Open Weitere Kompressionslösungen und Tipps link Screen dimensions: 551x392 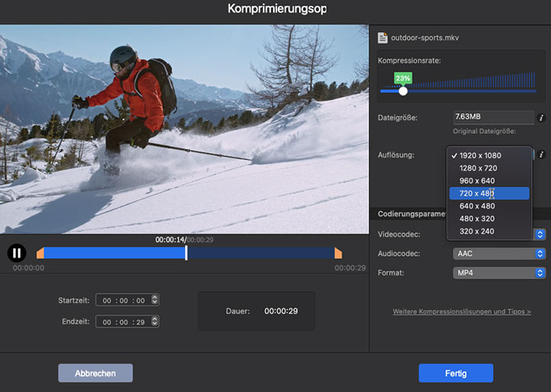(x=462, y=312)
